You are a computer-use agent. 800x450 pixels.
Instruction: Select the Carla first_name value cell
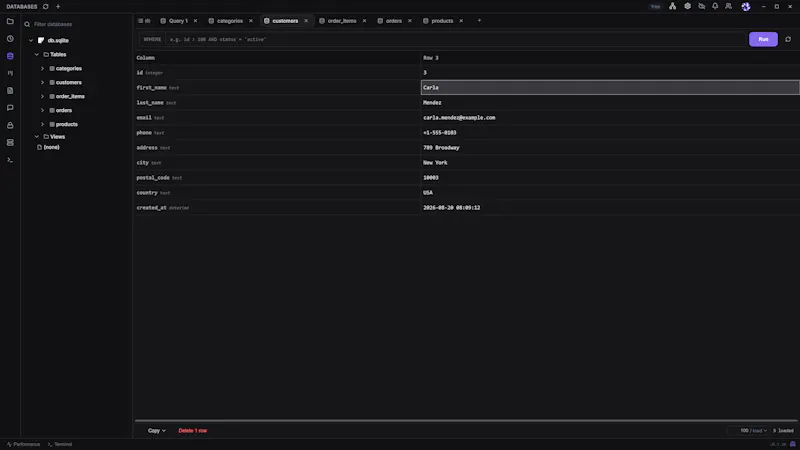[610, 88]
